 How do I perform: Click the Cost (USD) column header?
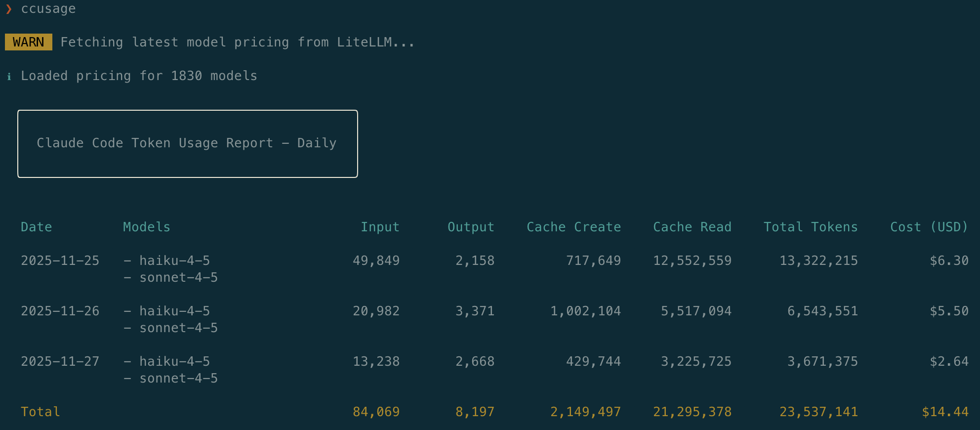point(929,227)
